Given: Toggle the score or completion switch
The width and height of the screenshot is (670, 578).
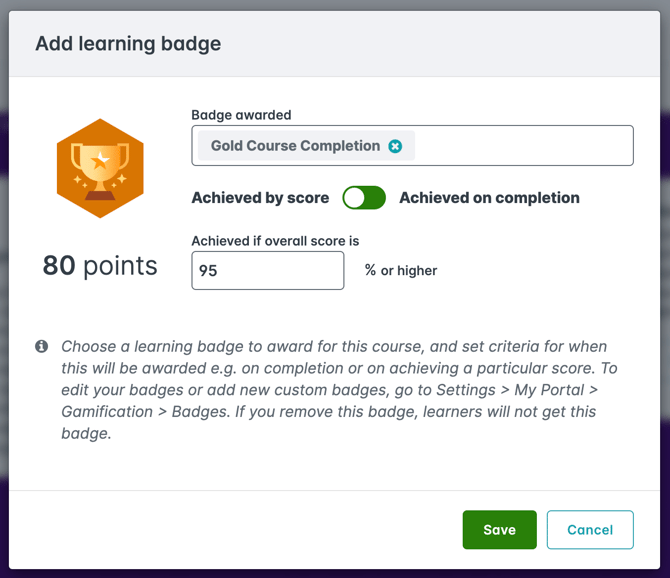Looking at the screenshot, I should pyautogui.click(x=364, y=198).
